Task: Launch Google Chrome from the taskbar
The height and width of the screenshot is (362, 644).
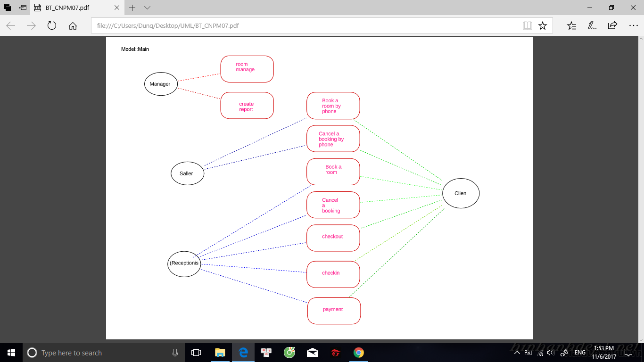Action: click(358, 353)
